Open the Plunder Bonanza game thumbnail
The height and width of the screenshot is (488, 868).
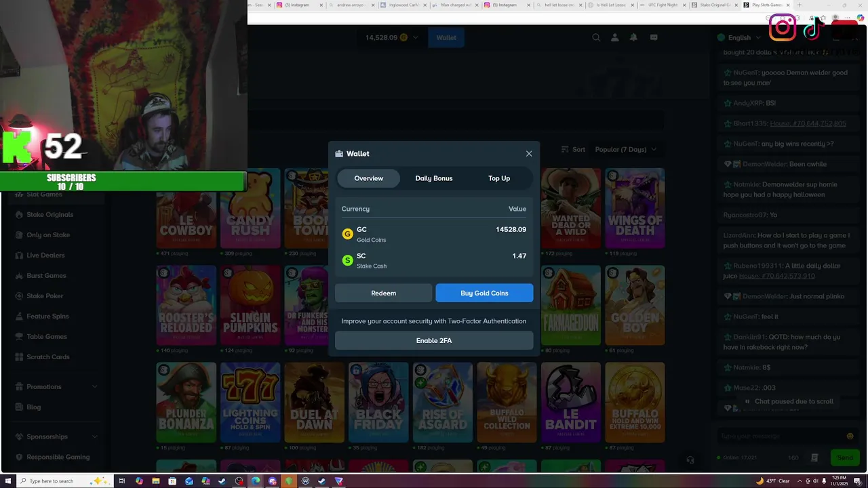pos(186,402)
